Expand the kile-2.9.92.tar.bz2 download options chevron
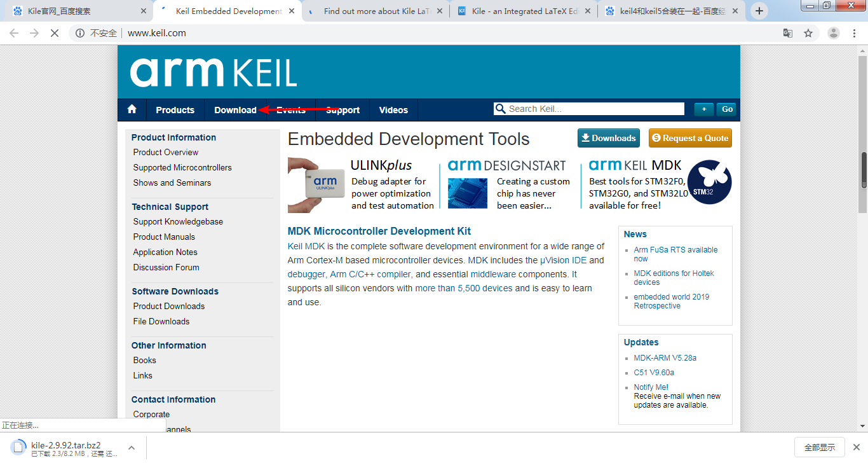868x463 pixels. 132,447
